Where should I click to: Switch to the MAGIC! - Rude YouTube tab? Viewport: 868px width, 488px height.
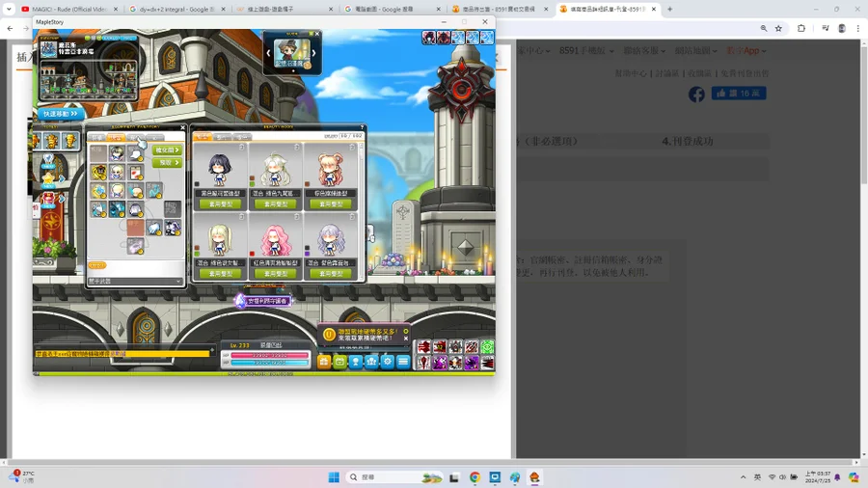[69, 9]
